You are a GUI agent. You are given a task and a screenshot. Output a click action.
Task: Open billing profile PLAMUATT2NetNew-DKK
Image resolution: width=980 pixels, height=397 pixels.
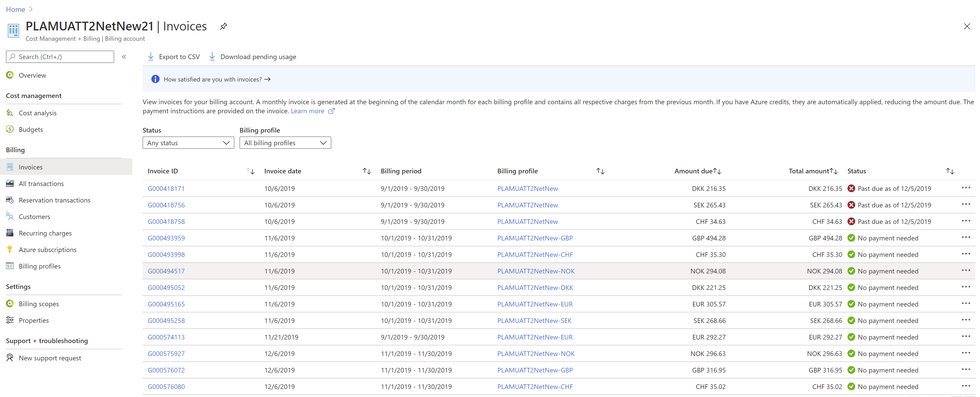point(535,287)
